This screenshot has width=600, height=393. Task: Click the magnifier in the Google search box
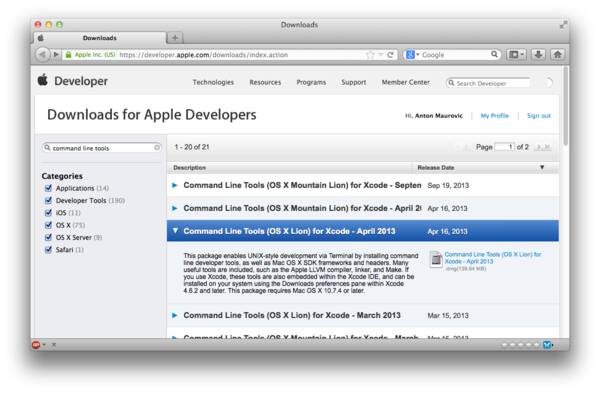494,55
